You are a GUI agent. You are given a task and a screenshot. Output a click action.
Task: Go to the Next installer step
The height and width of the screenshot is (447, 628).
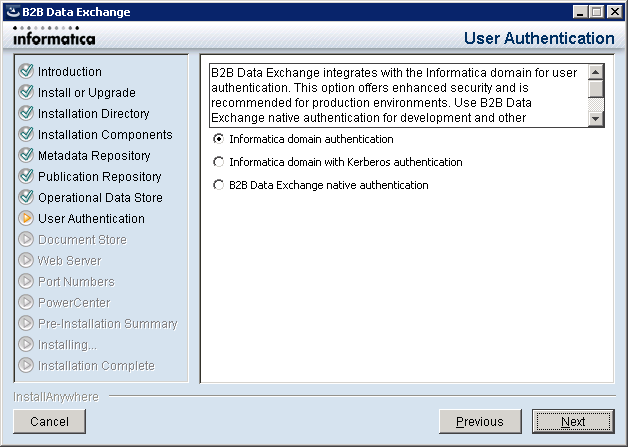(x=573, y=421)
